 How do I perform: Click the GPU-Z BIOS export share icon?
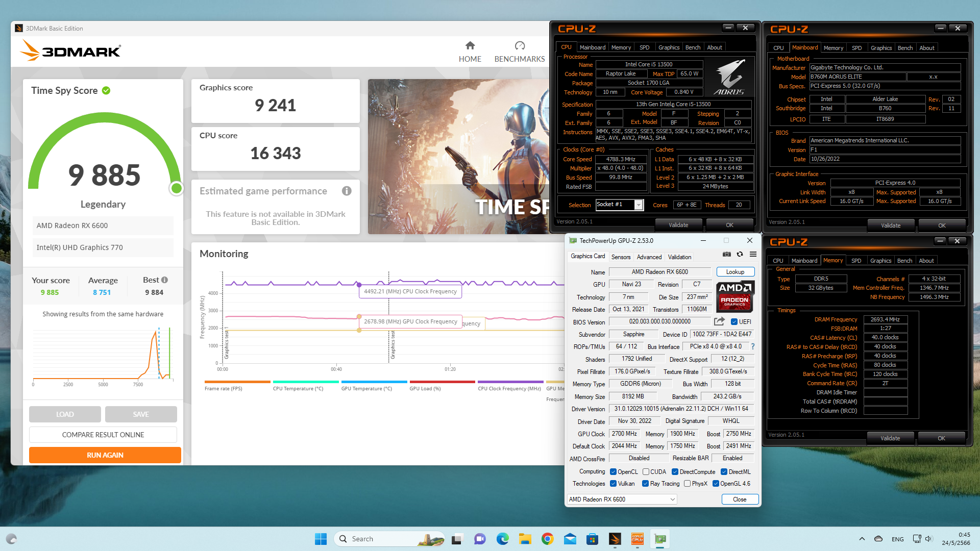(x=719, y=321)
